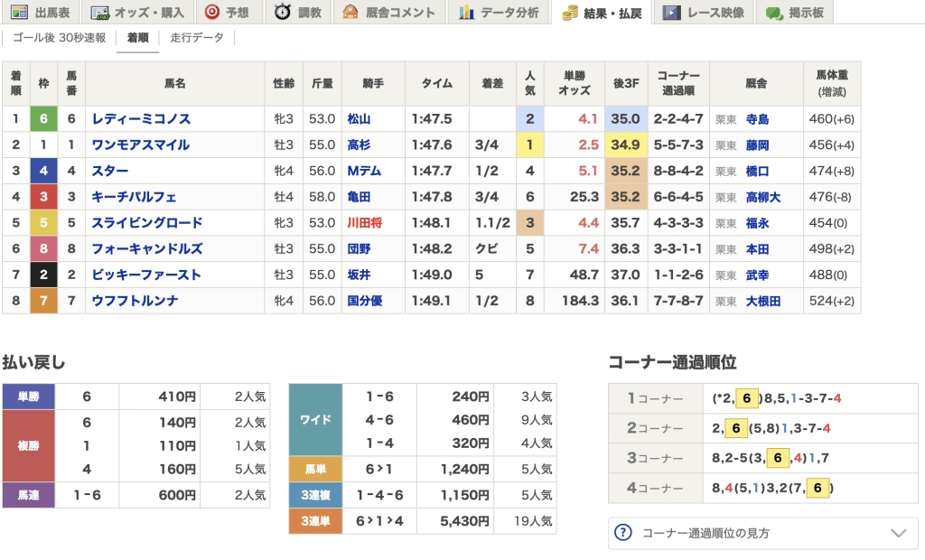Switch to the 予想 tab
Viewport: 925px width, 560px height.
point(227,12)
